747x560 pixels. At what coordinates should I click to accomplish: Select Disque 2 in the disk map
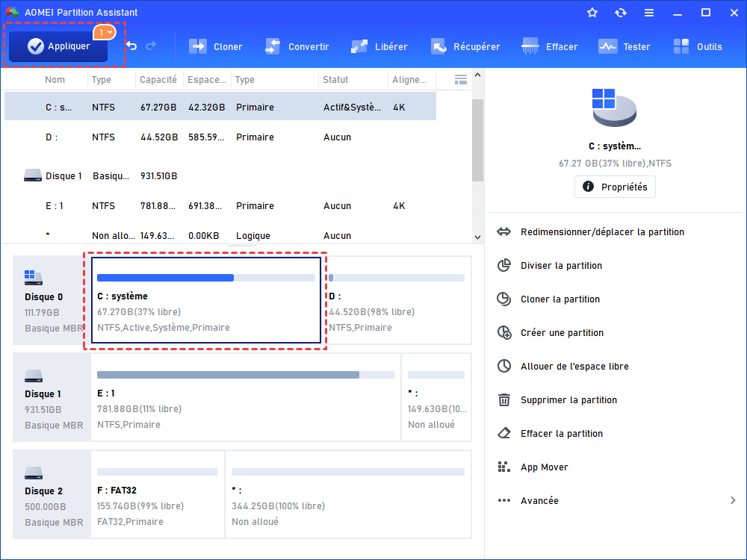[52, 494]
